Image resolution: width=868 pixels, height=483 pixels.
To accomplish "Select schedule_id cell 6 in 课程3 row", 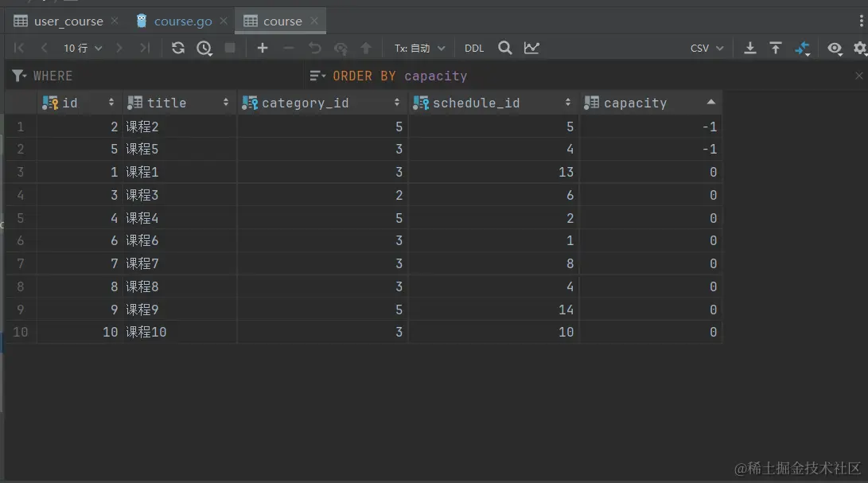I will point(493,195).
